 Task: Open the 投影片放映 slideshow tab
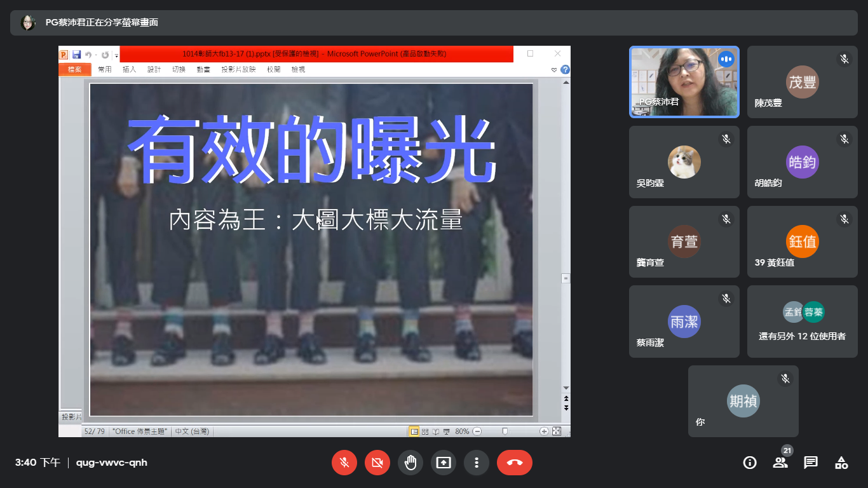click(238, 69)
